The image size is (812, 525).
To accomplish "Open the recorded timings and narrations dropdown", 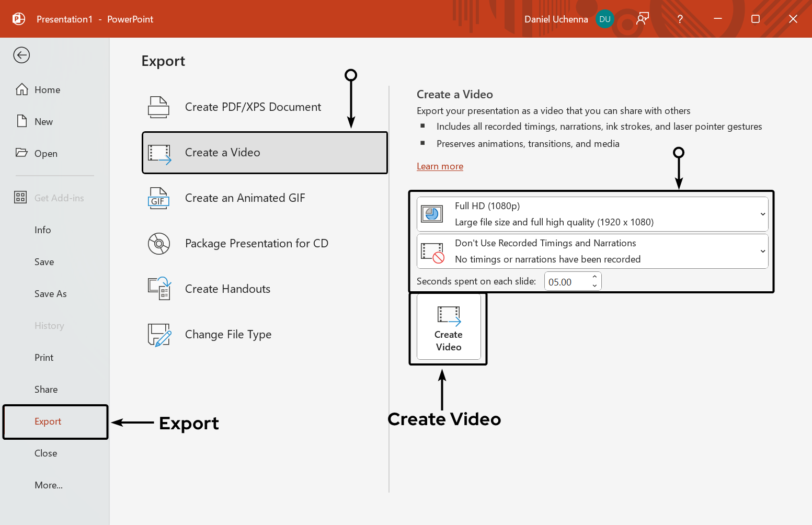I will [x=763, y=251].
